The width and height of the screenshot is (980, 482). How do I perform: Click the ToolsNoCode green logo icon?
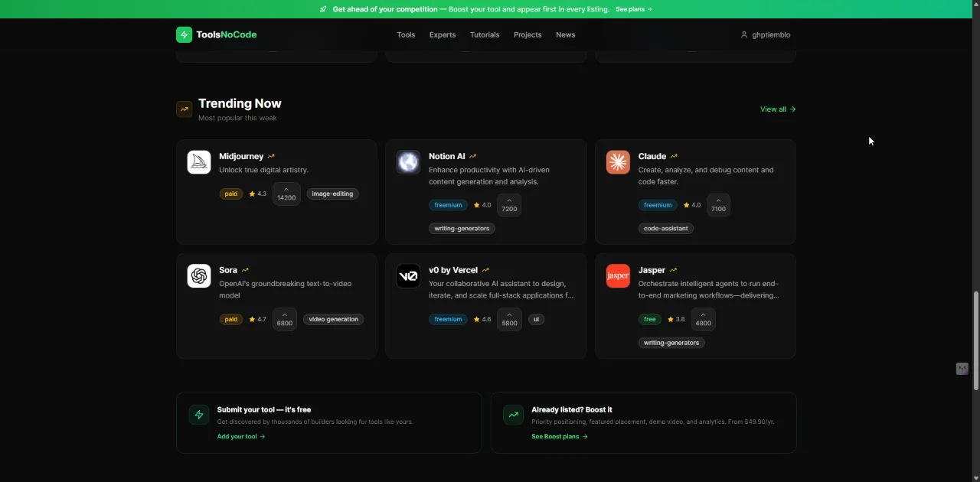click(x=184, y=34)
